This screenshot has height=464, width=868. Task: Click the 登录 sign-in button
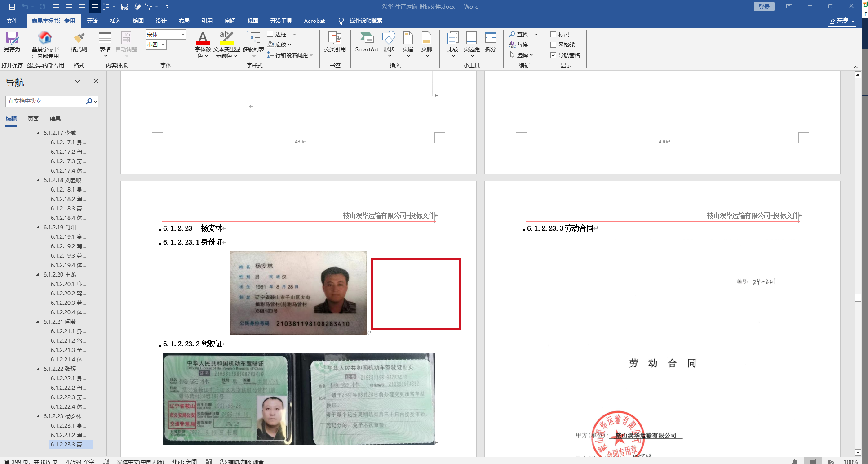tap(764, 7)
